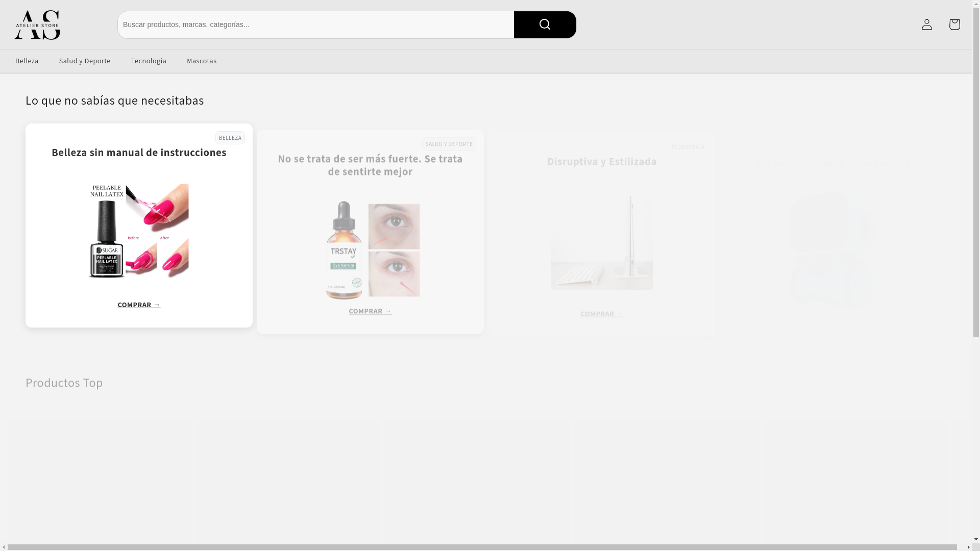Screen dimensions: 980x551
Task: Click 'Lo que no sabías que necesitabas' heading
Action: point(115,100)
